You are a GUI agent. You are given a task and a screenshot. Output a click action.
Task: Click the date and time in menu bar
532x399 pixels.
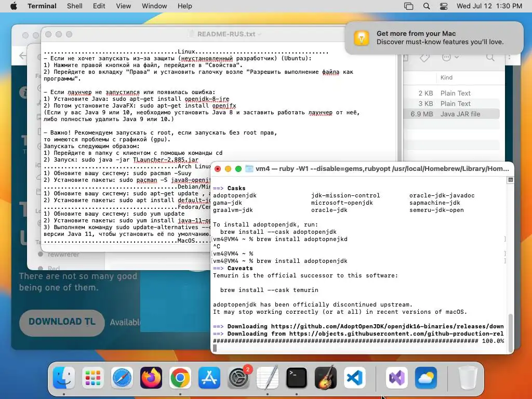(x=489, y=6)
